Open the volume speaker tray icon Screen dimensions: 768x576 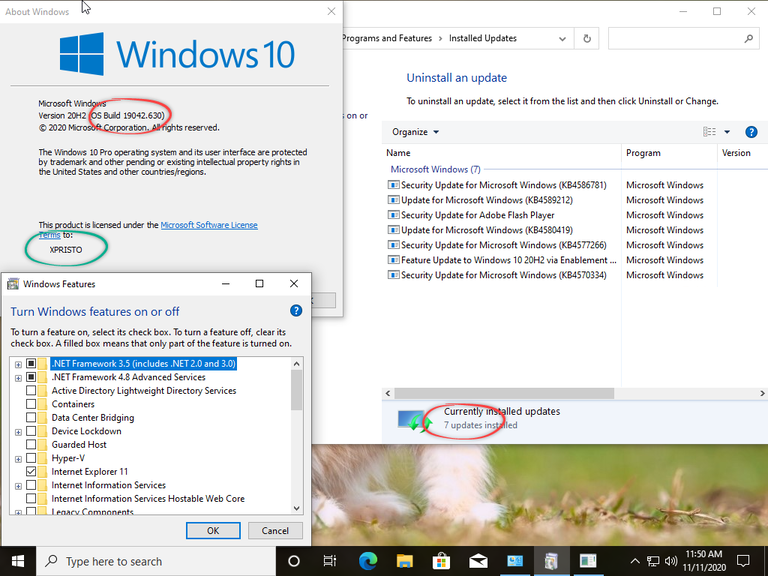pyautogui.click(x=671, y=561)
